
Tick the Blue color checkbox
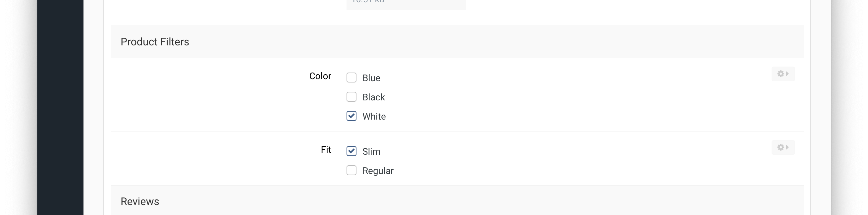coord(352,78)
